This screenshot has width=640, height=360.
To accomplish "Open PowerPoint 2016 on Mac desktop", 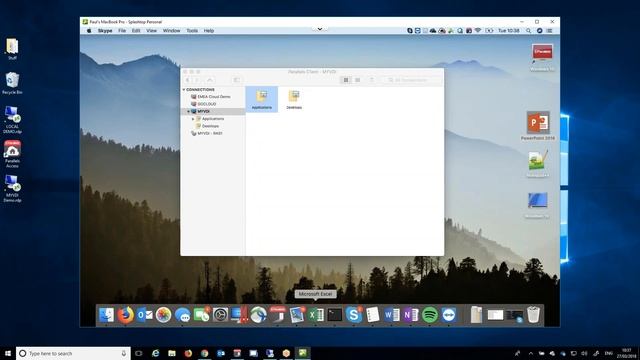I will coord(538,126).
